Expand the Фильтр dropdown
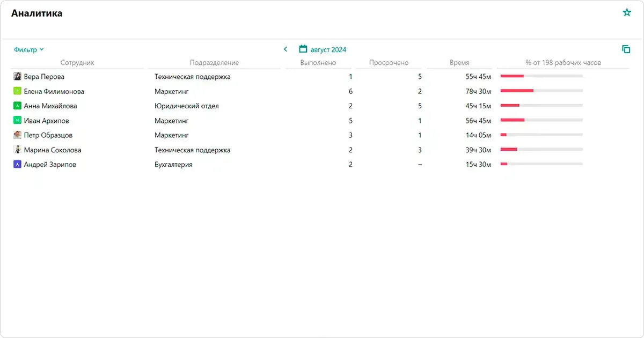Screen dimensions: 644x338 [29, 50]
